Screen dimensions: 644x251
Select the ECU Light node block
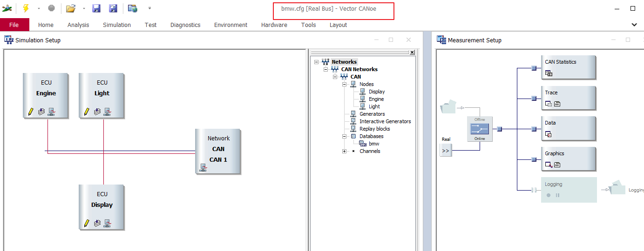(102, 95)
